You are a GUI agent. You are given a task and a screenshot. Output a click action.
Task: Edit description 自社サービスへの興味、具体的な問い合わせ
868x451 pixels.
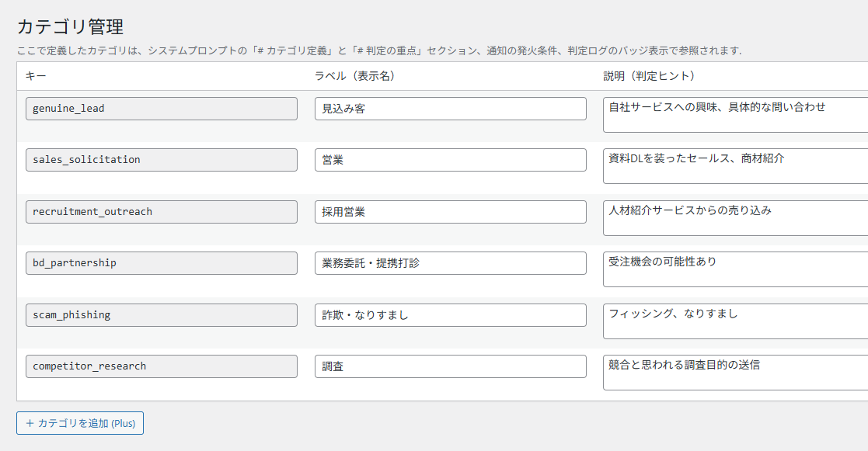(x=736, y=115)
